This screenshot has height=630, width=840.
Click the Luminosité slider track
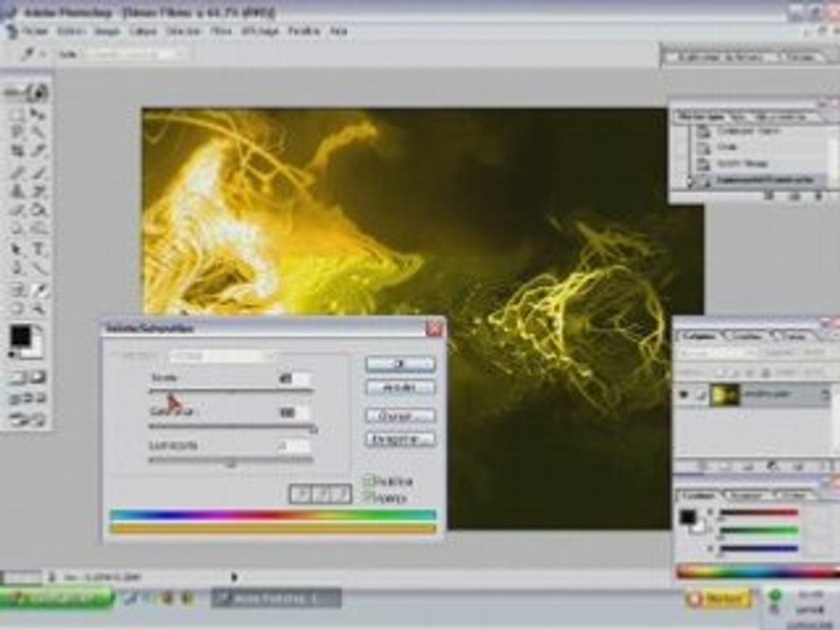[x=231, y=459]
